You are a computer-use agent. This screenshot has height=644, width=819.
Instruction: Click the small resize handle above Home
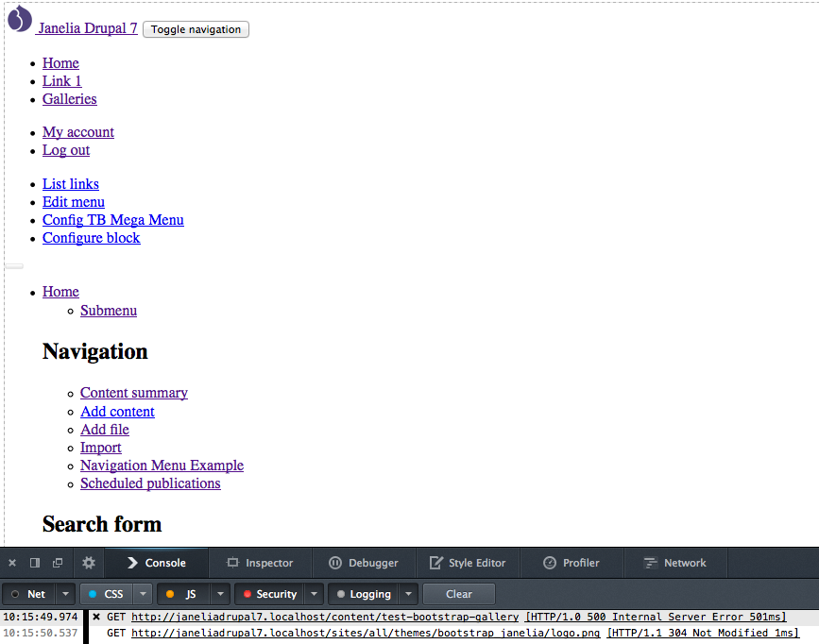pos(13,265)
